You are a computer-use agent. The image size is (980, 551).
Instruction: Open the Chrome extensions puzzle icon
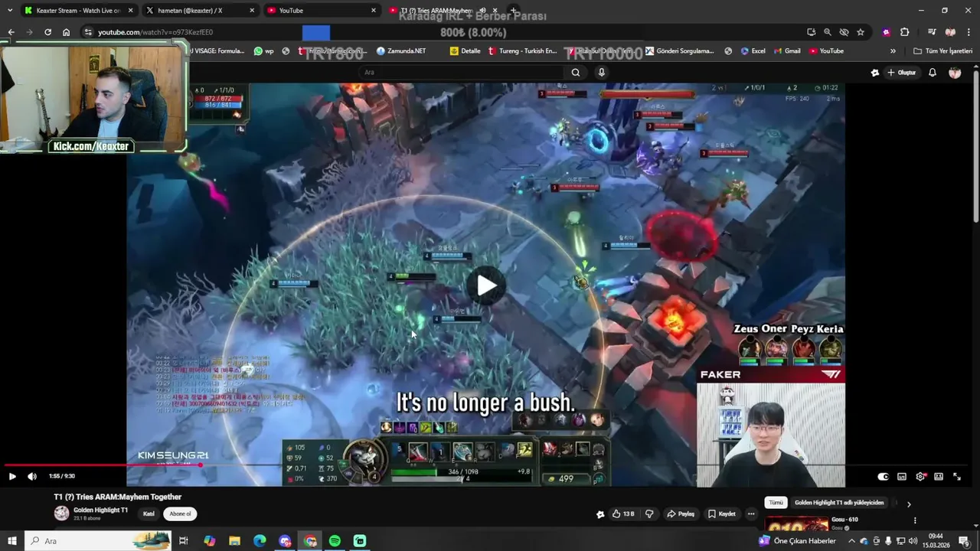click(x=904, y=32)
